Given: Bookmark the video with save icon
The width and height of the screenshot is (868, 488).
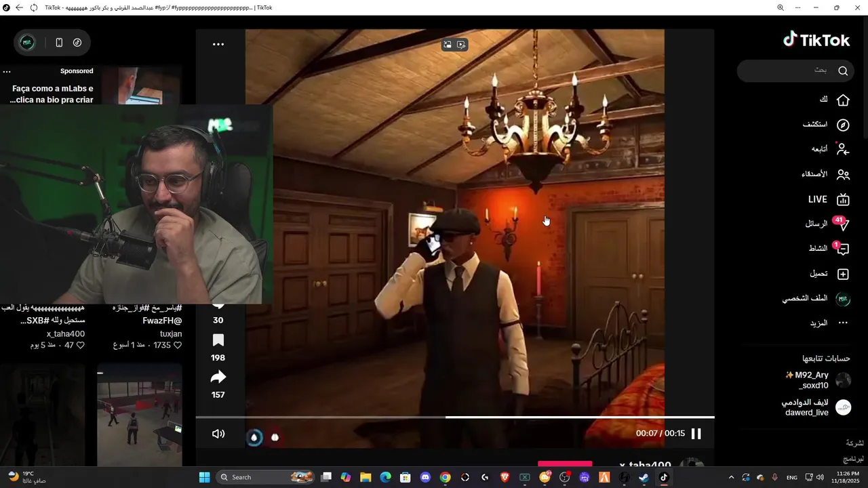Looking at the screenshot, I should [x=218, y=340].
